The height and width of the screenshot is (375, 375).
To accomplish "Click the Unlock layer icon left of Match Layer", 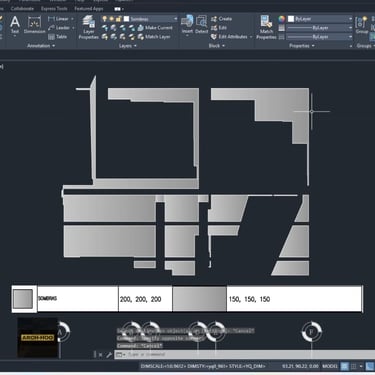I will [x=131, y=36].
